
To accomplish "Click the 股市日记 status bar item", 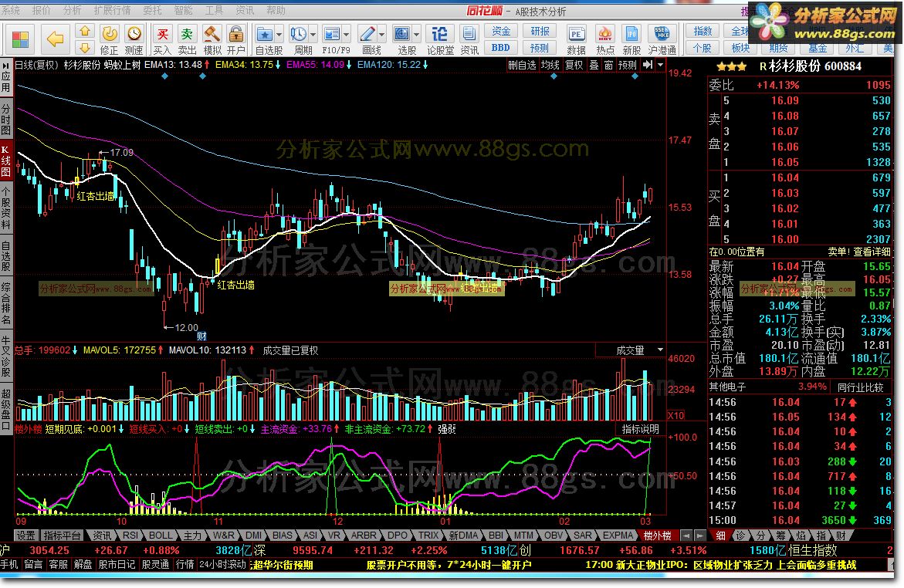I will click(117, 565).
